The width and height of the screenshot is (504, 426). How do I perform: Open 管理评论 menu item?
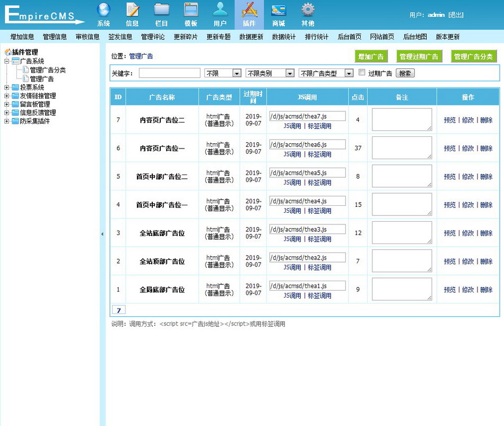[153, 37]
